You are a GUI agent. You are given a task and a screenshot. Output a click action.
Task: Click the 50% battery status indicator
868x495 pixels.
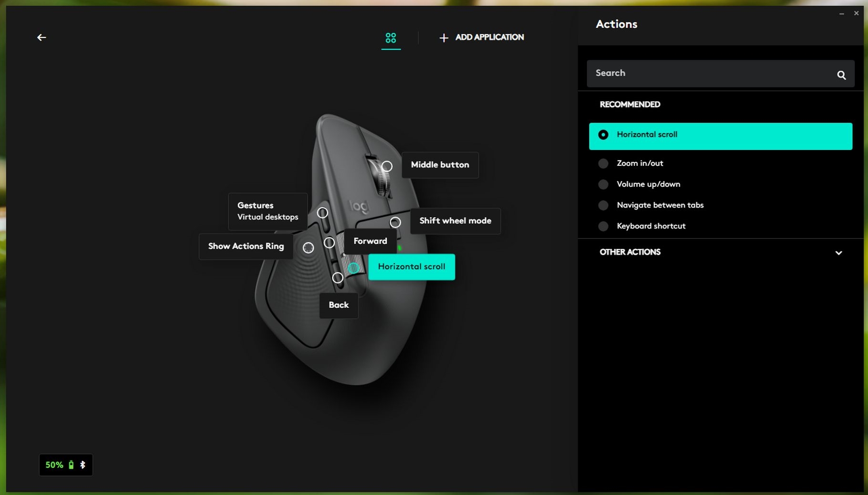coord(65,465)
